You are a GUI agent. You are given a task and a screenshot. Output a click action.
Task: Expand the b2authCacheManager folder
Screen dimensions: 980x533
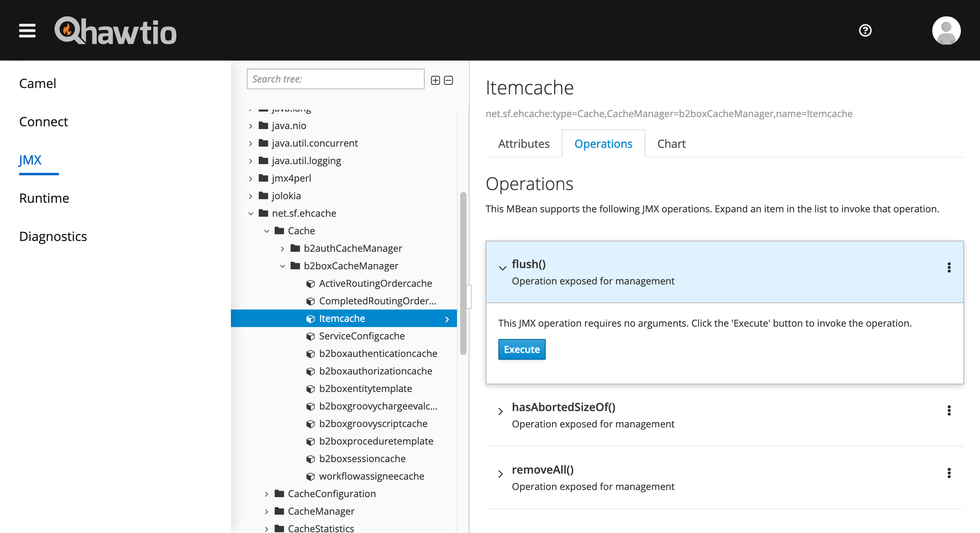pyautogui.click(x=283, y=249)
